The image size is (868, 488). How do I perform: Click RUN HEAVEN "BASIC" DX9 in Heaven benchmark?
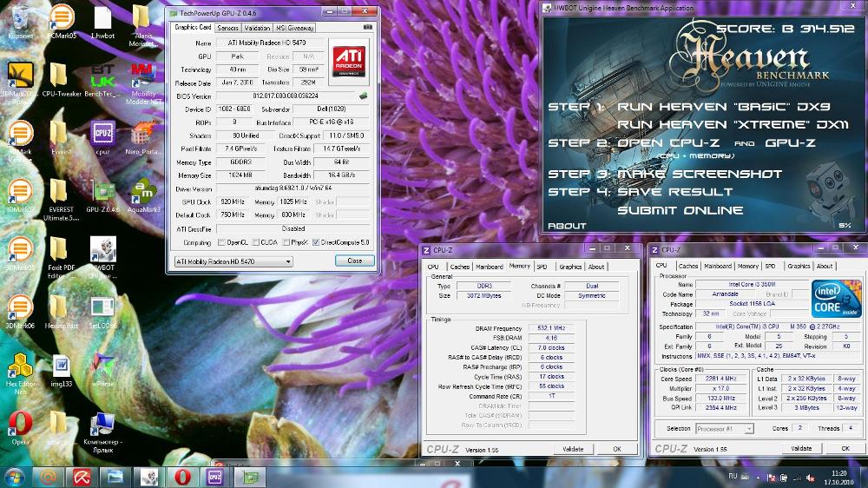724,107
